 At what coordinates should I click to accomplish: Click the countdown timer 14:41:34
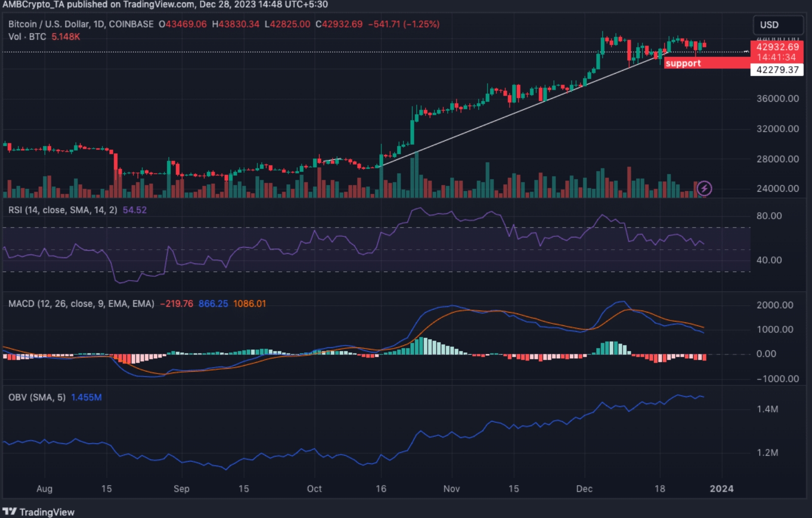pos(777,57)
